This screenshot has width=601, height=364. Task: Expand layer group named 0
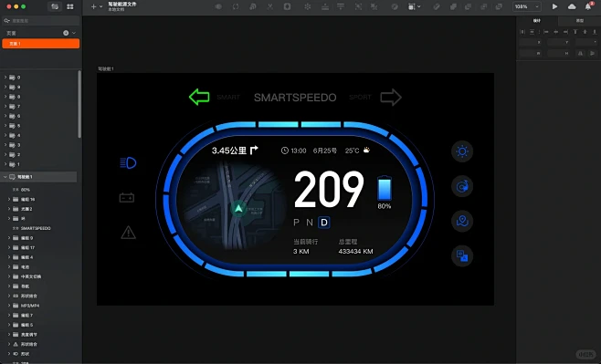click(5, 78)
